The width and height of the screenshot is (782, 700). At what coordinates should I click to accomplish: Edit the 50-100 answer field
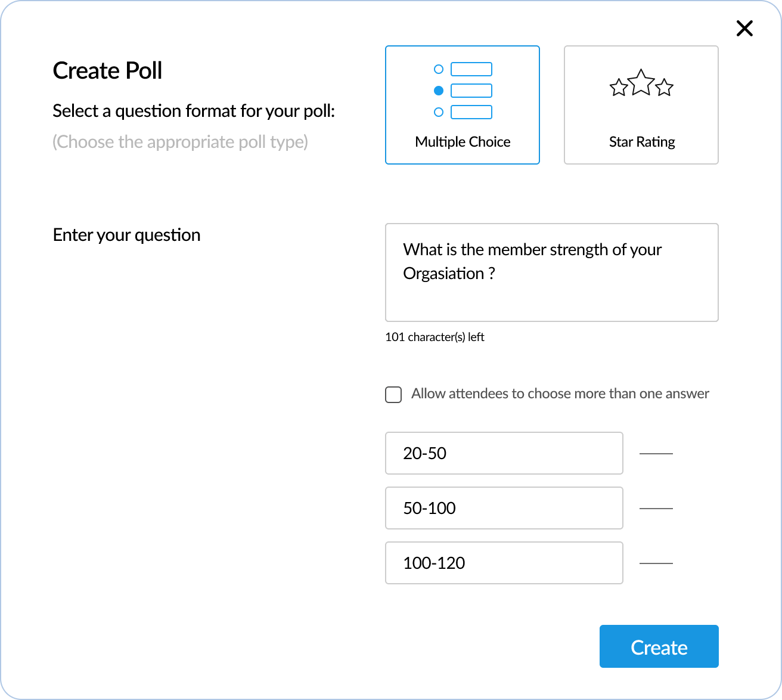(504, 508)
